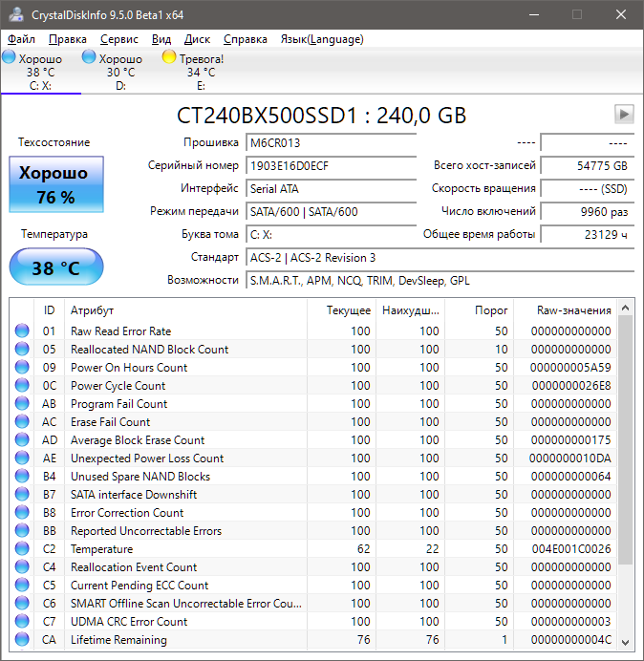Click the Lifetime Remaining attribute name
Image resolution: width=644 pixels, height=661 pixels.
coord(118,639)
